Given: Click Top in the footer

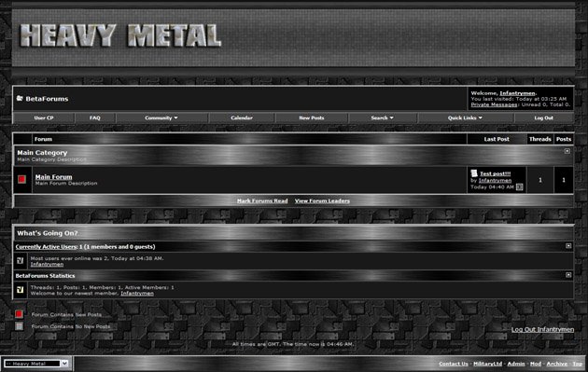Looking at the screenshot, I should 578,364.
